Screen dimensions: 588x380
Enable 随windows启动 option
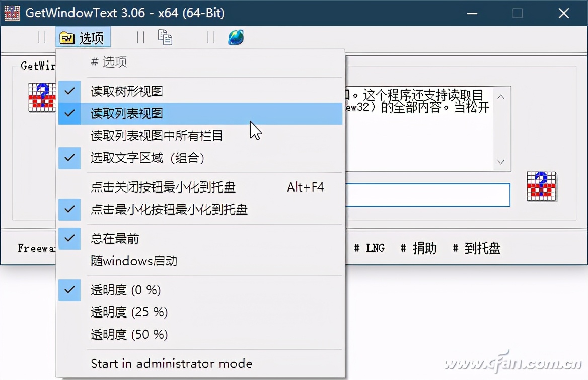click(200, 261)
